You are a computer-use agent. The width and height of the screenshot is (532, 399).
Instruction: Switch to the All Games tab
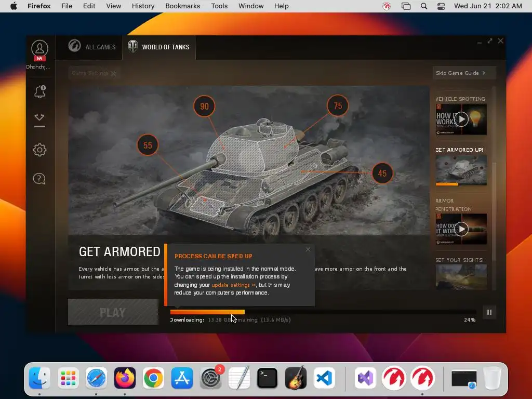click(91, 47)
